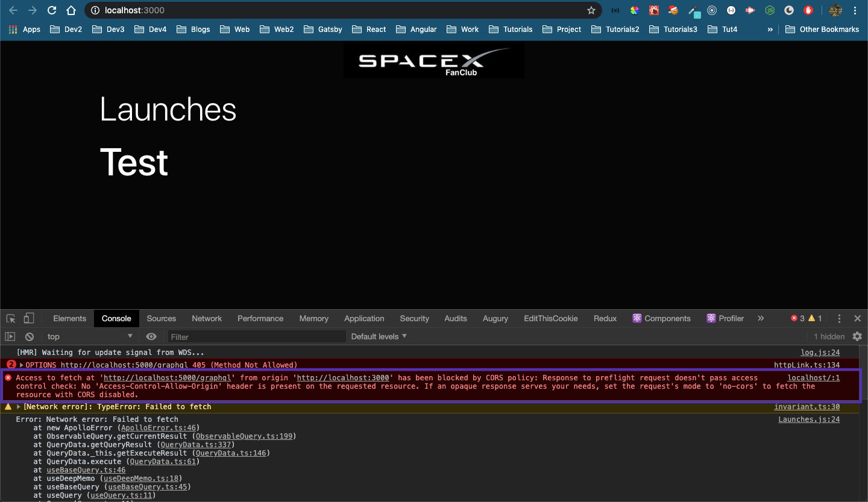Open the React bookmarks folder
Screen dimensions: 868x502
click(x=369, y=29)
